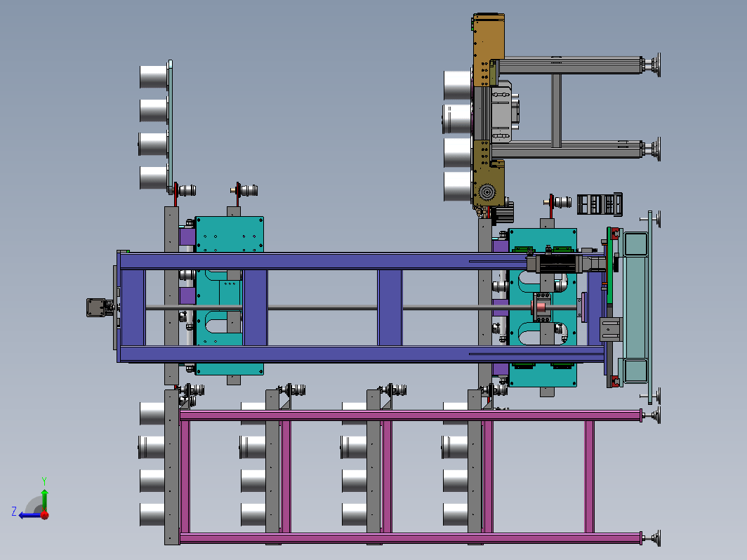Viewport: 747px width, 560px height.
Task: Select the small motor at the blue frame's left end
Action: pyautogui.click(x=98, y=307)
